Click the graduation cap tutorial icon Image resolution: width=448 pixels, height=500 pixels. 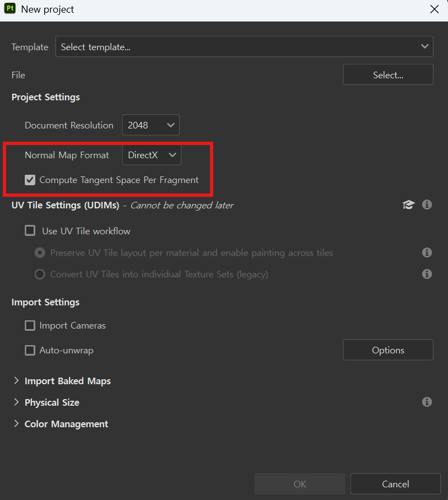click(408, 205)
